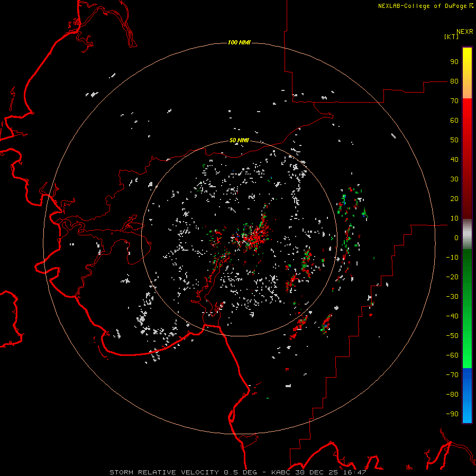Click the -70 value on velocity scale
Viewport: 476px width, 476px height.
click(x=452, y=375)
